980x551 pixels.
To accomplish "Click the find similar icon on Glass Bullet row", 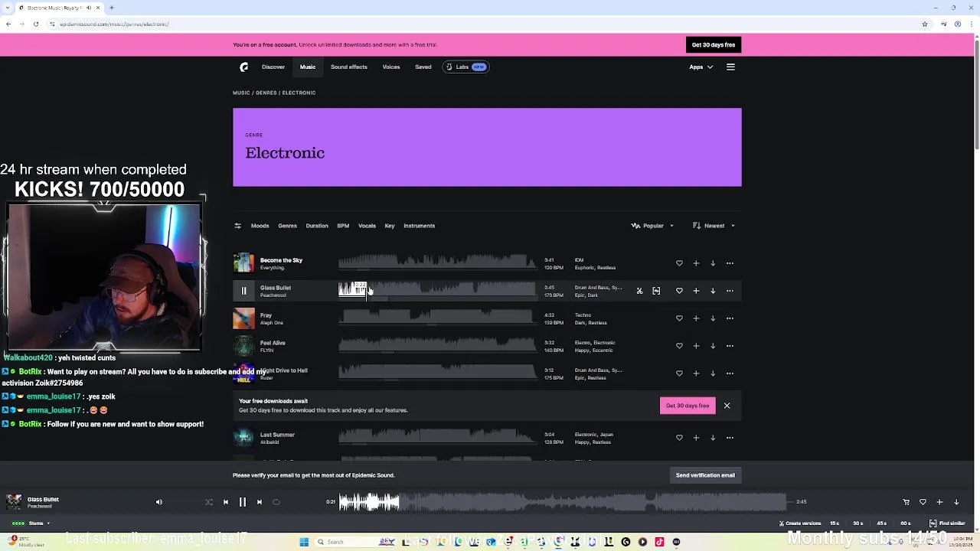I will click(x=656, y=291).
